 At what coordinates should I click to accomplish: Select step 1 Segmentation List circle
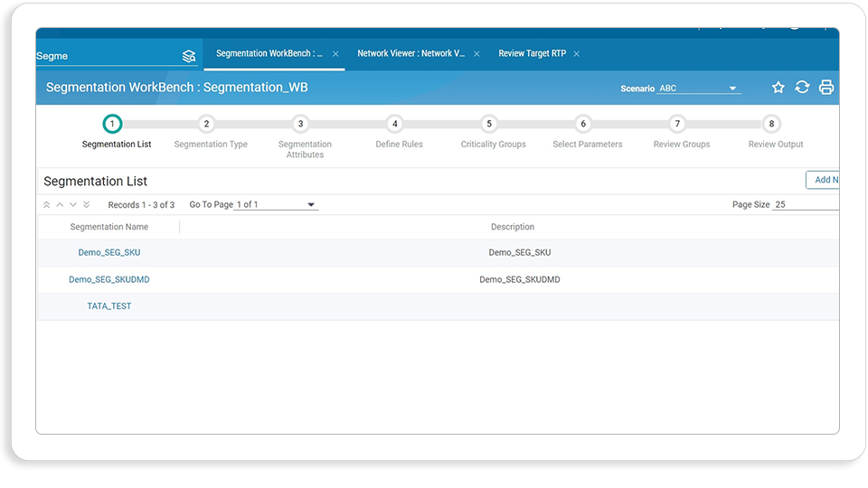pos(112,124)
